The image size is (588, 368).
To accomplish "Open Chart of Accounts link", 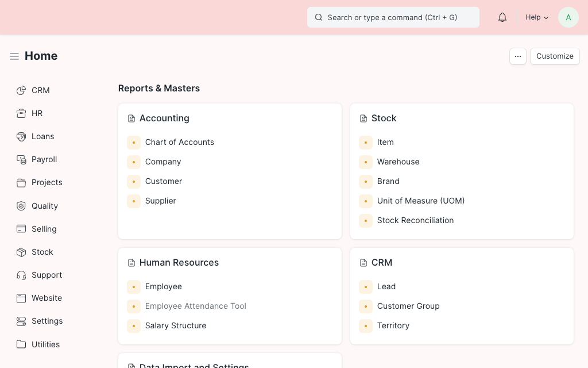I will tap(180, 143).
